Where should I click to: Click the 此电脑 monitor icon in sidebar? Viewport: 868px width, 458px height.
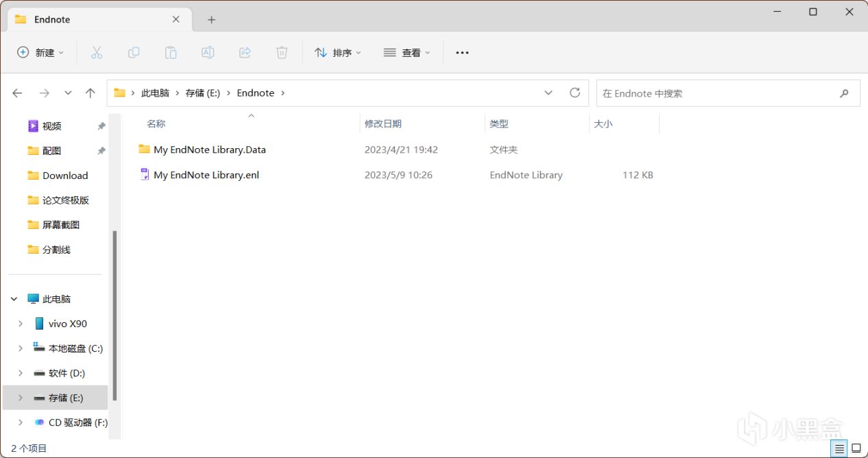point(33,299)
